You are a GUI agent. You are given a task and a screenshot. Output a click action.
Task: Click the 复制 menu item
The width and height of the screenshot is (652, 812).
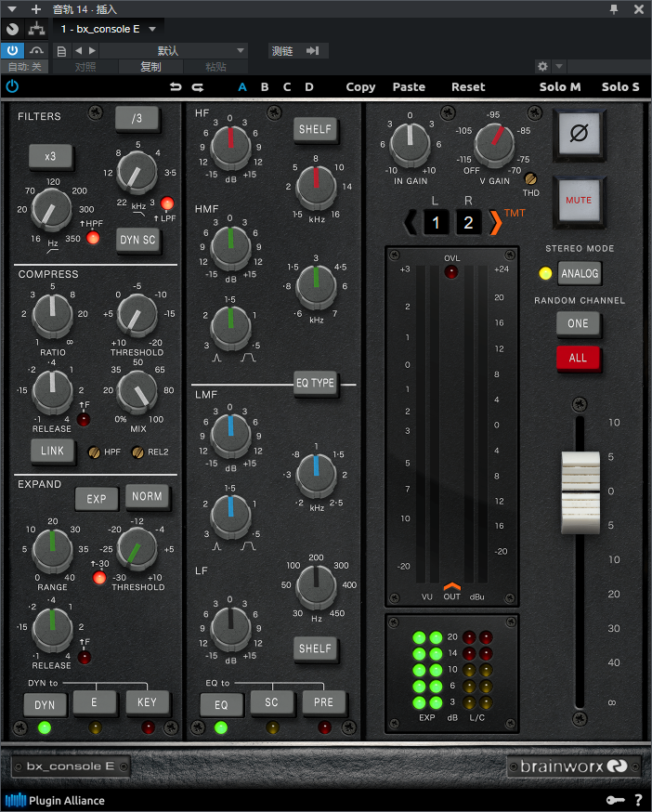[150, 67]
